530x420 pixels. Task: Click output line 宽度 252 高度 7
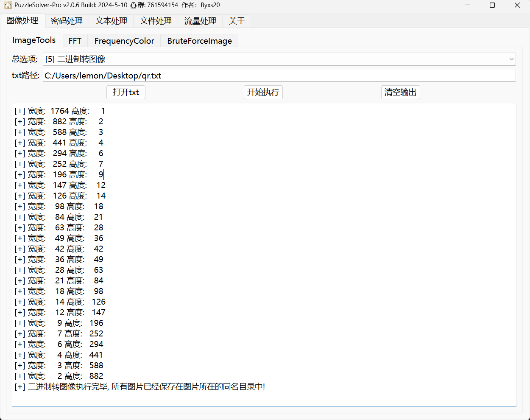click(59, 164)
